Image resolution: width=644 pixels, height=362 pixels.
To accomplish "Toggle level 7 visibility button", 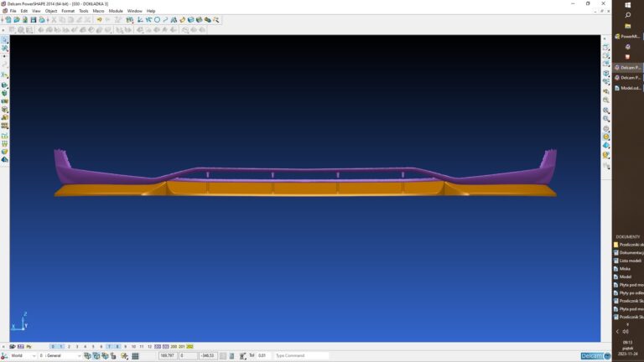I will coord(109,346).
